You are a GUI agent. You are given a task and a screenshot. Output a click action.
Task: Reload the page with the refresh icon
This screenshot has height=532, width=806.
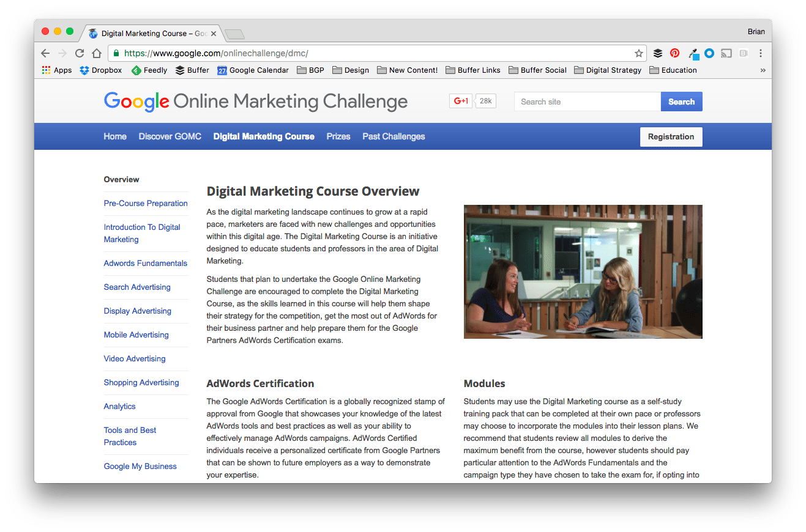[80, 53]
